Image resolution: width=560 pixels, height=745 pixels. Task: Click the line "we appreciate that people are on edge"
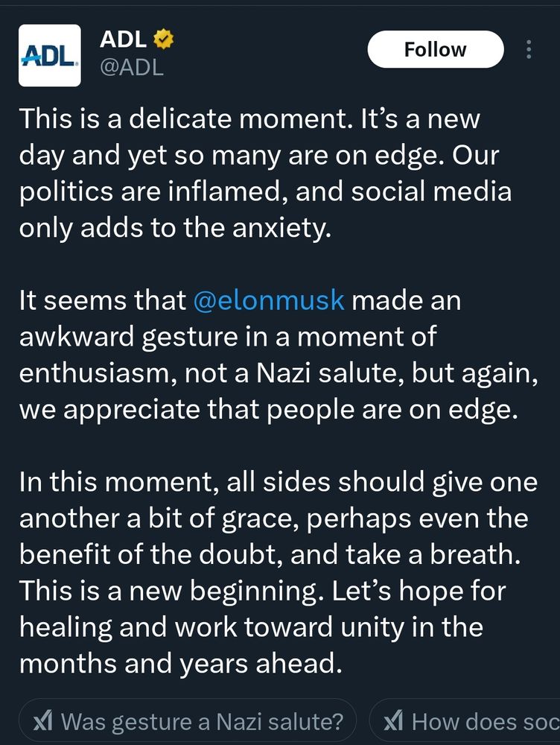[x=268, y=409]
